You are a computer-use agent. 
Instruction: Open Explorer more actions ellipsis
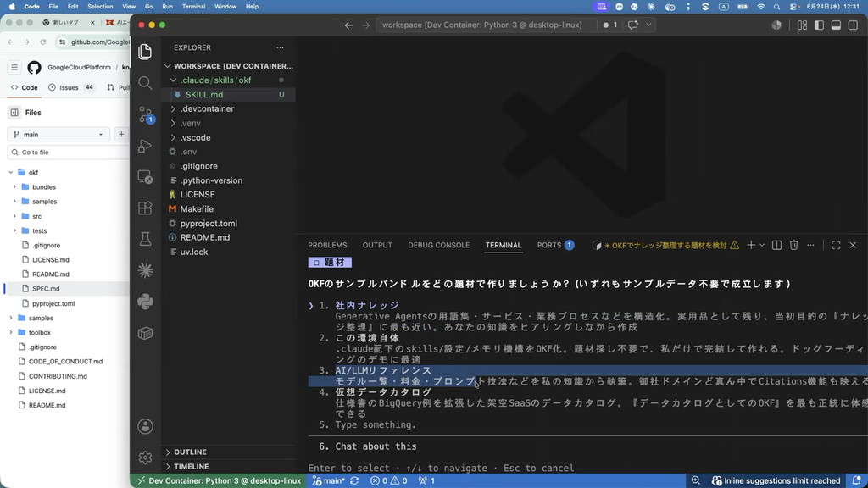280,47
